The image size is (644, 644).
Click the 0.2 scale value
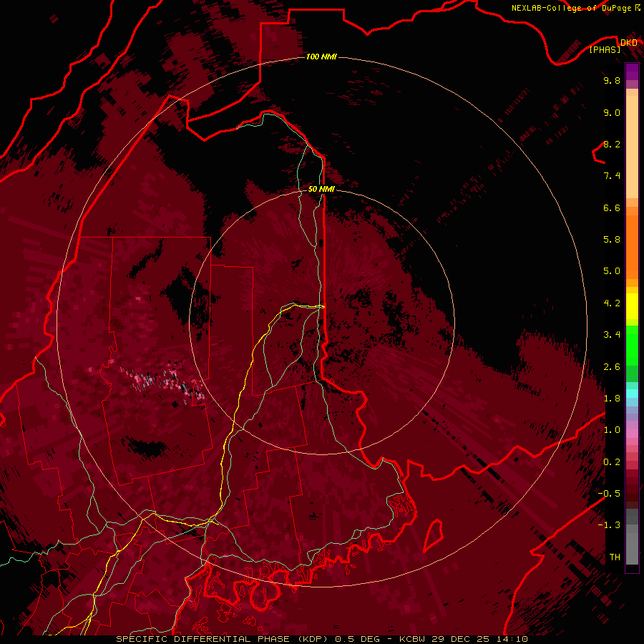click(x=612, y=462)
